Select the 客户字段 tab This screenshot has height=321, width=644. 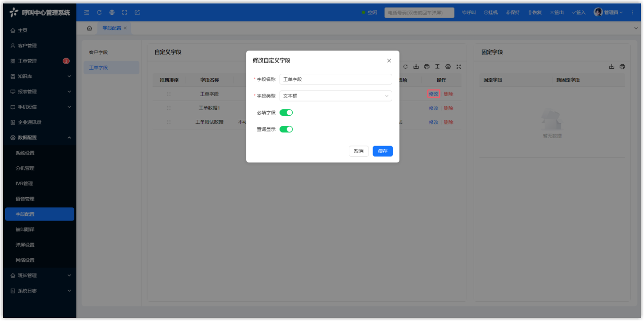coord(99,52)
